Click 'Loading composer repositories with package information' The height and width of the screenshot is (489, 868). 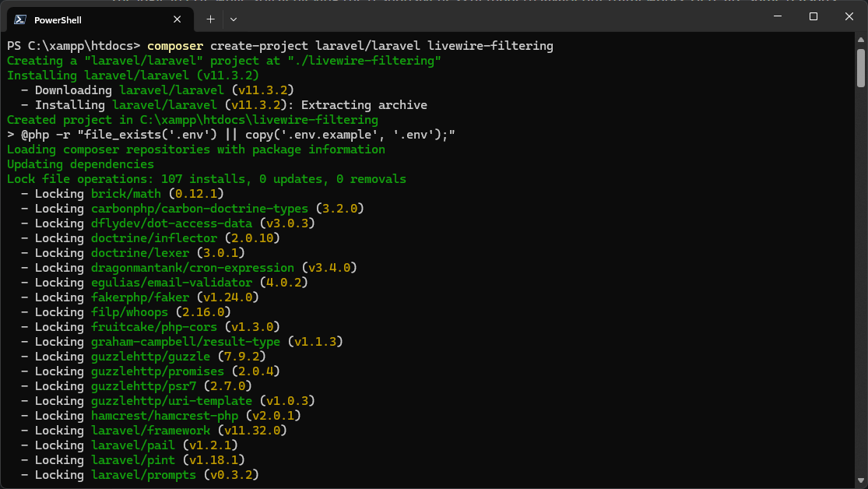196,150
